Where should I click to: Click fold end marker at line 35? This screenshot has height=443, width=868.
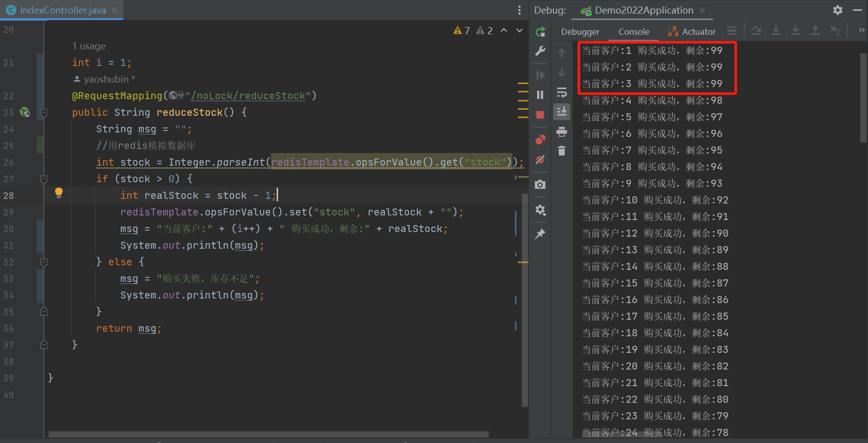[44, 312]
